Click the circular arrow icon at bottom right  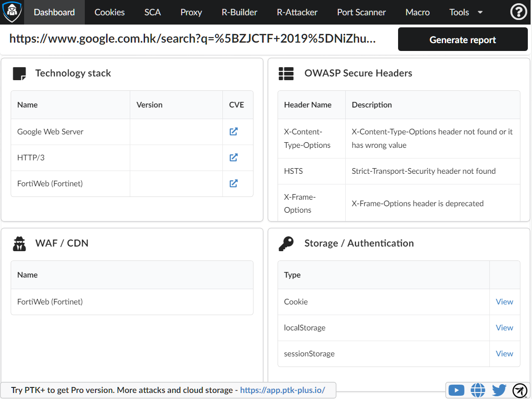coord(520,390)
